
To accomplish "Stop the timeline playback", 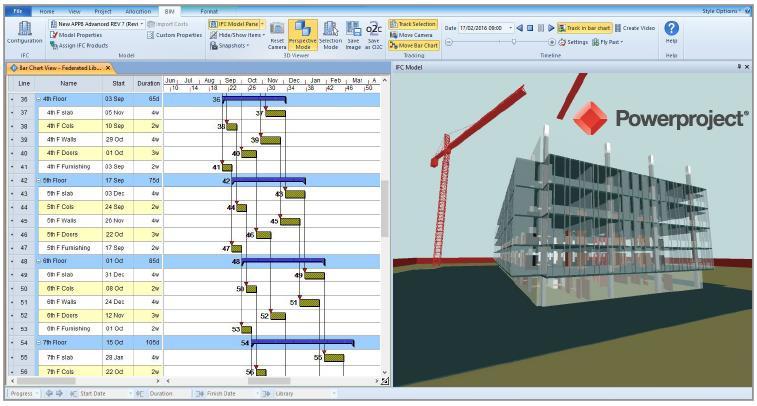I will pos(530,28).
